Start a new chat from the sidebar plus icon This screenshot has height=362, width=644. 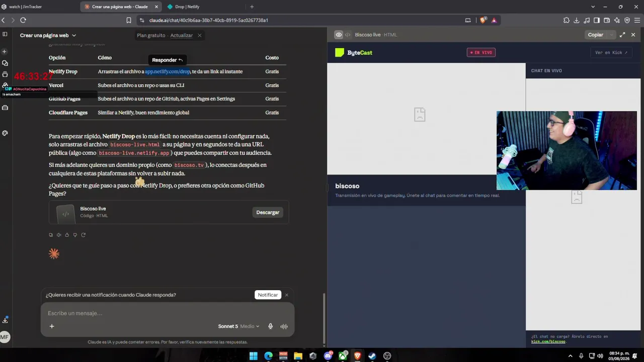pos(5,51)
